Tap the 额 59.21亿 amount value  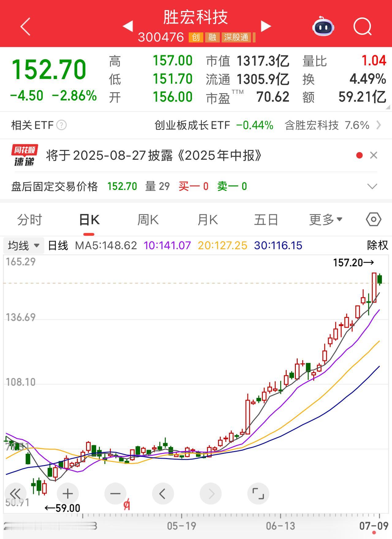[x=362, y=97]
